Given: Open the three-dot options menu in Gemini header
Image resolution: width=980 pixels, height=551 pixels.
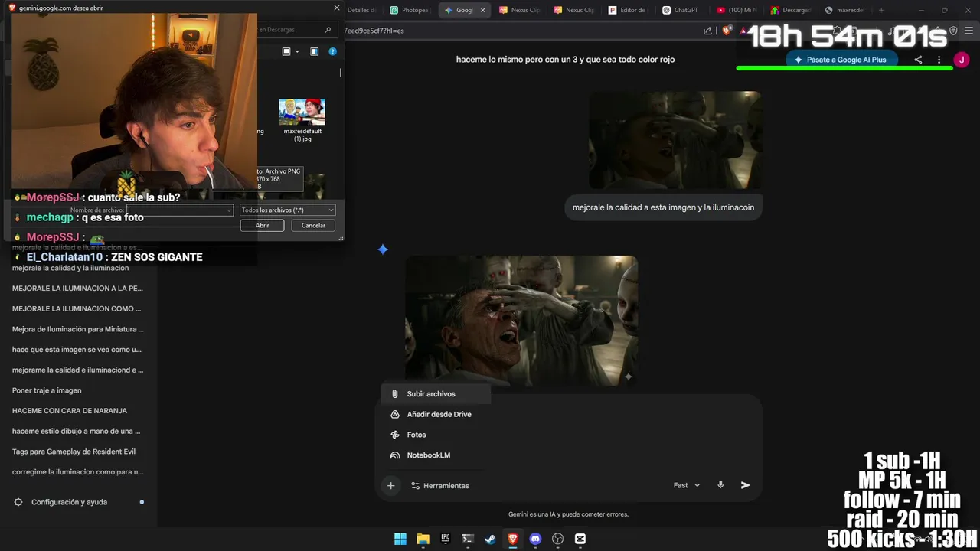Looking at the screenshot, I should click(939, 60).
